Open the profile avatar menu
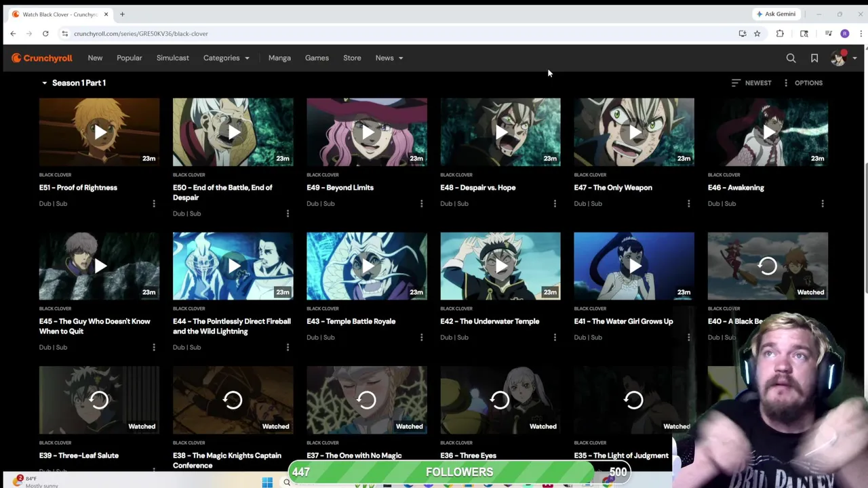 click(x=844, y=58)
